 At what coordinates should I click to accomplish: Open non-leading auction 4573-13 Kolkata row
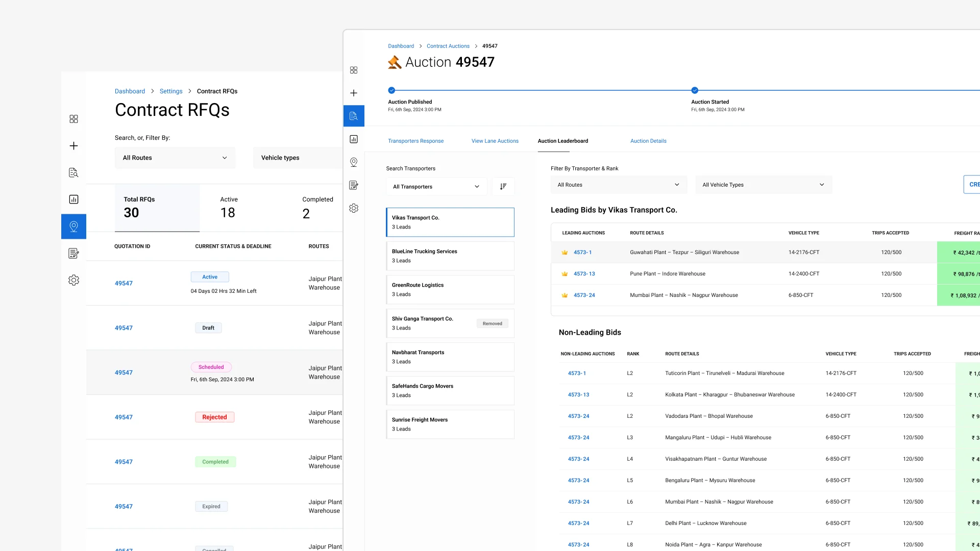[578, 395]
